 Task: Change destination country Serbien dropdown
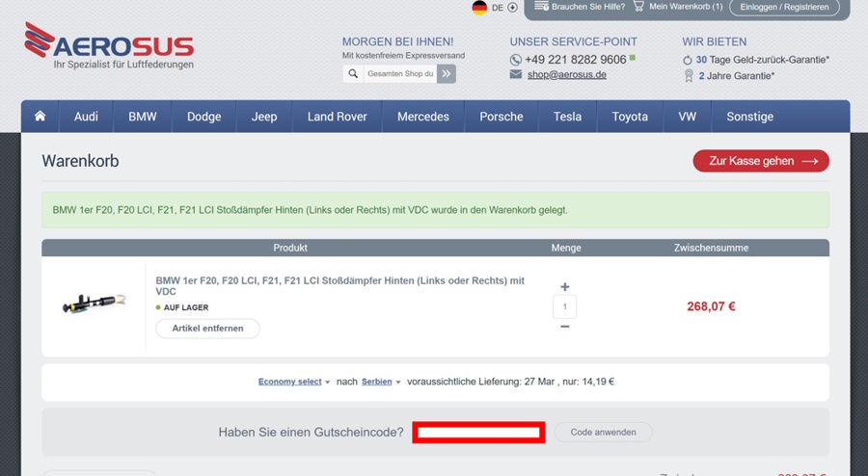(x=381, y=382)
